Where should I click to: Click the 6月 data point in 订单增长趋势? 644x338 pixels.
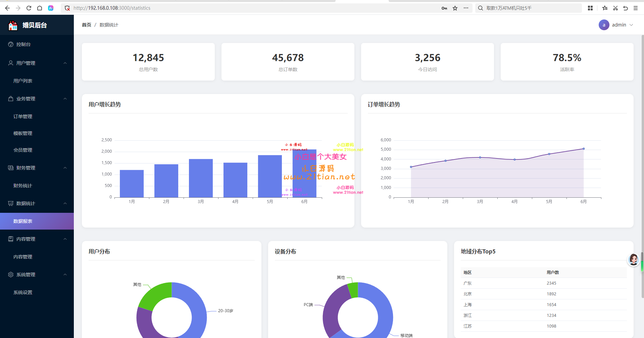[584, 149]
